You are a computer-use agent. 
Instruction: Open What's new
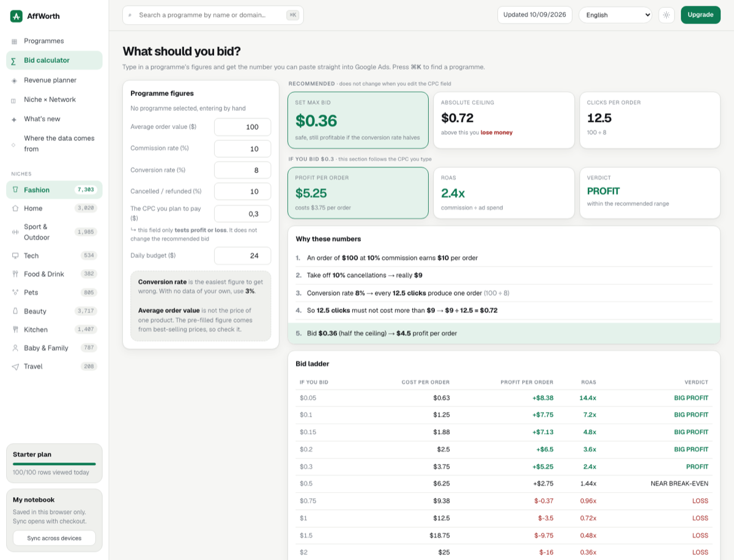tap(54, 119)
